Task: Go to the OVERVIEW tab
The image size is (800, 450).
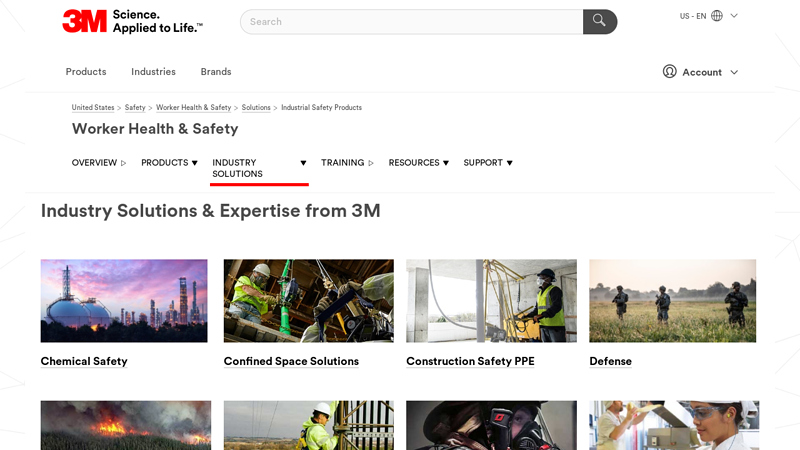Action: (x=94, y=163)
